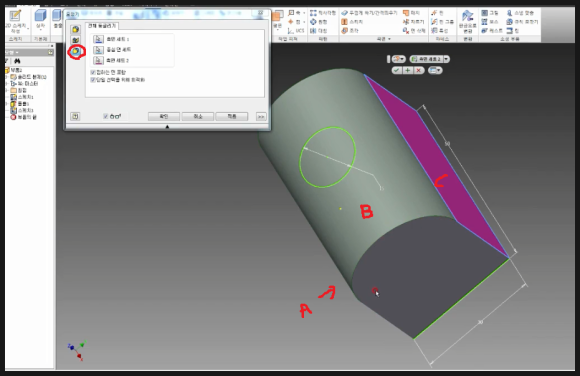Select the Rectangular Pattern tool
Screen dimensions: 580x376
click(323, 13)
